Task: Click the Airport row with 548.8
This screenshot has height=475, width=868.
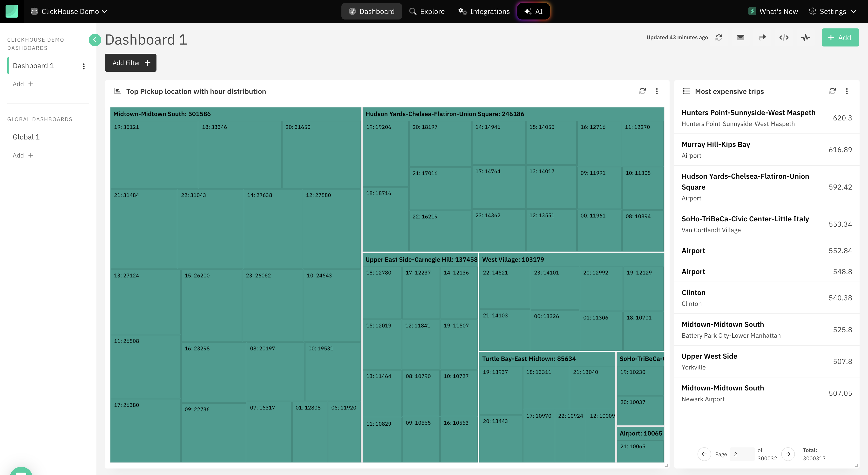Action: [766, 271]
